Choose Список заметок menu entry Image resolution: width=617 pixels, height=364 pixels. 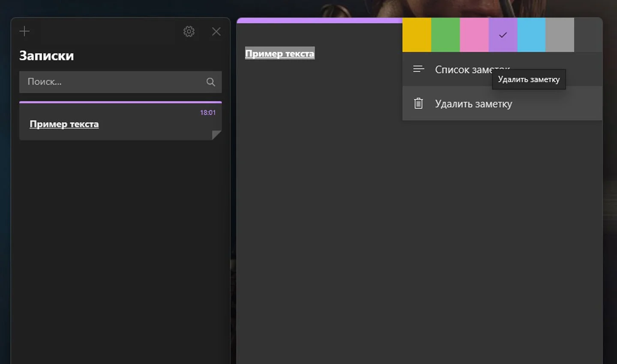[502, 69]
